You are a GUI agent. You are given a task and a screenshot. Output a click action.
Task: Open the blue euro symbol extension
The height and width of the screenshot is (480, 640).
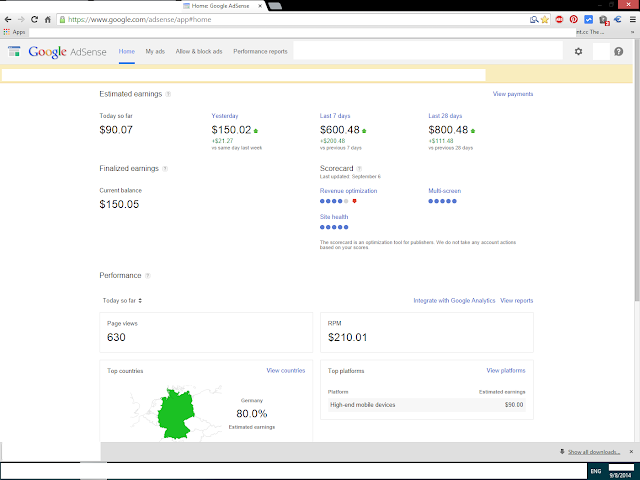pyautogui.click(x=618, y=19)
